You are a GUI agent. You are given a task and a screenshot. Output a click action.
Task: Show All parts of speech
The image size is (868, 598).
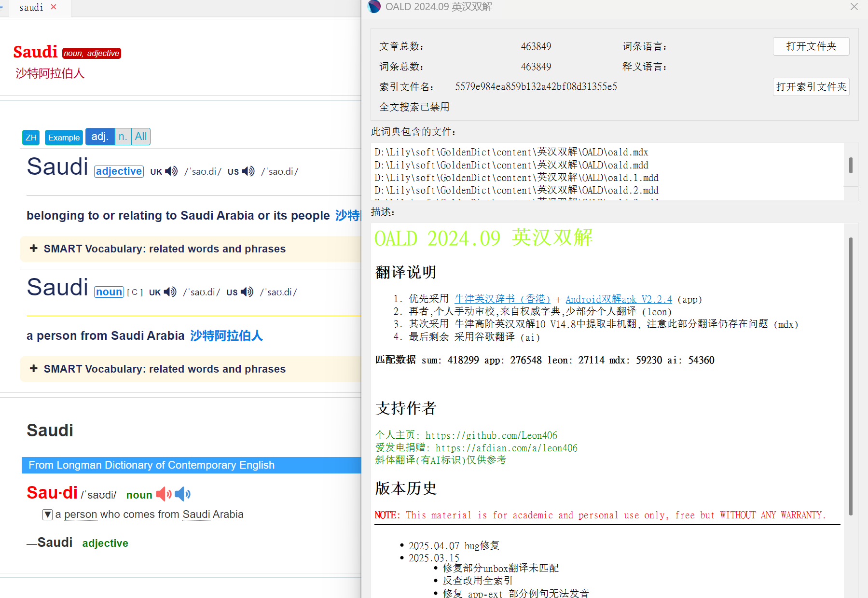[141, 137]
